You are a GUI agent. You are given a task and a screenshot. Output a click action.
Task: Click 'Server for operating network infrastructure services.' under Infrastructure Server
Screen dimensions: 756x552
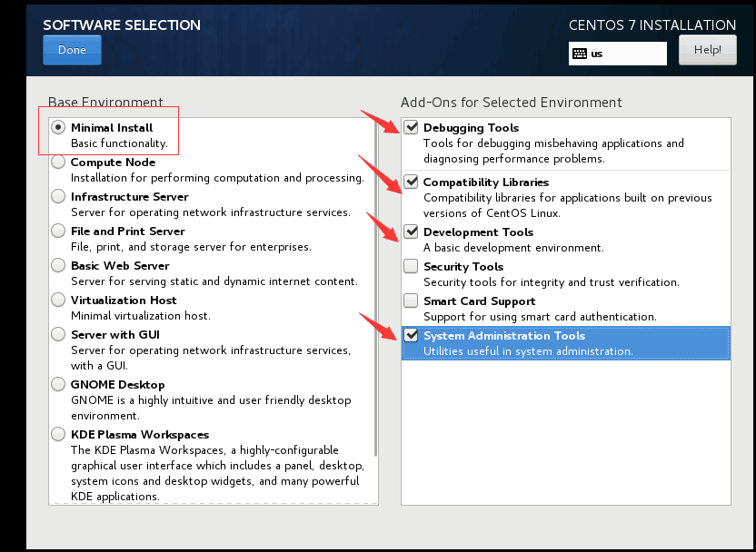point(210,212)
